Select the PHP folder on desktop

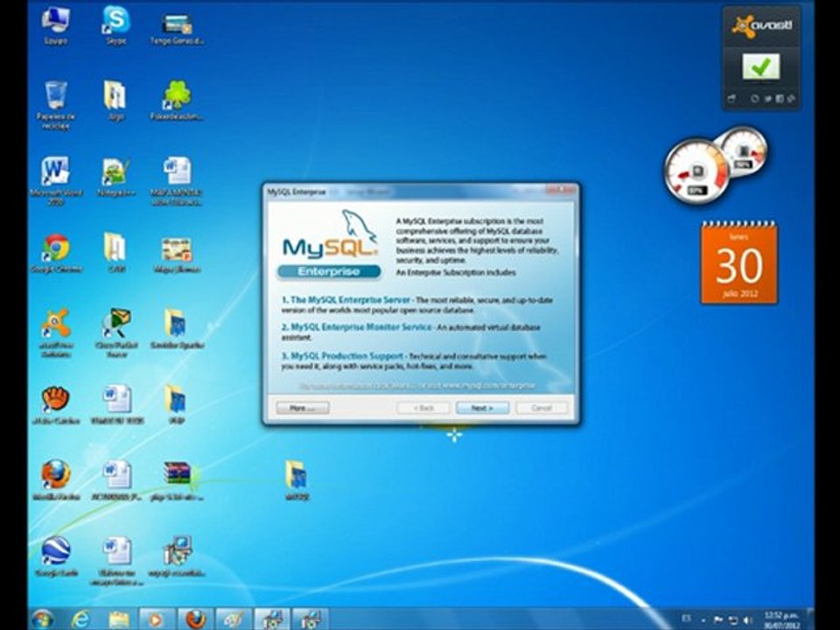tap(176, 405)
